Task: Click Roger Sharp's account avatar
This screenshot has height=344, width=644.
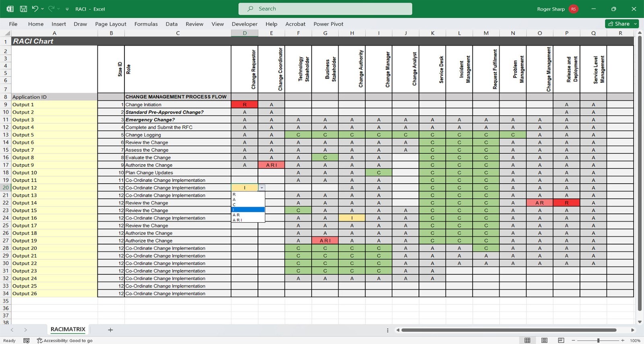Action: (574, 9)
